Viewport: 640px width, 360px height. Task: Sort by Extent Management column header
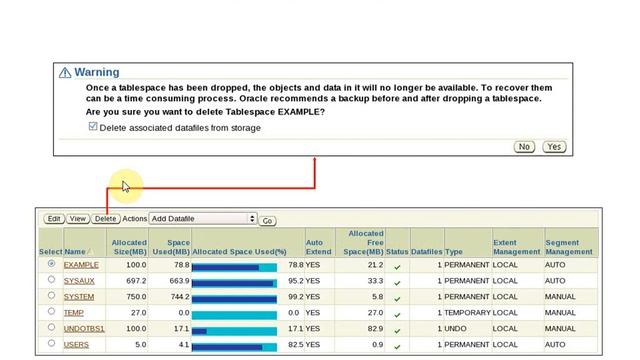pos(517,247)
